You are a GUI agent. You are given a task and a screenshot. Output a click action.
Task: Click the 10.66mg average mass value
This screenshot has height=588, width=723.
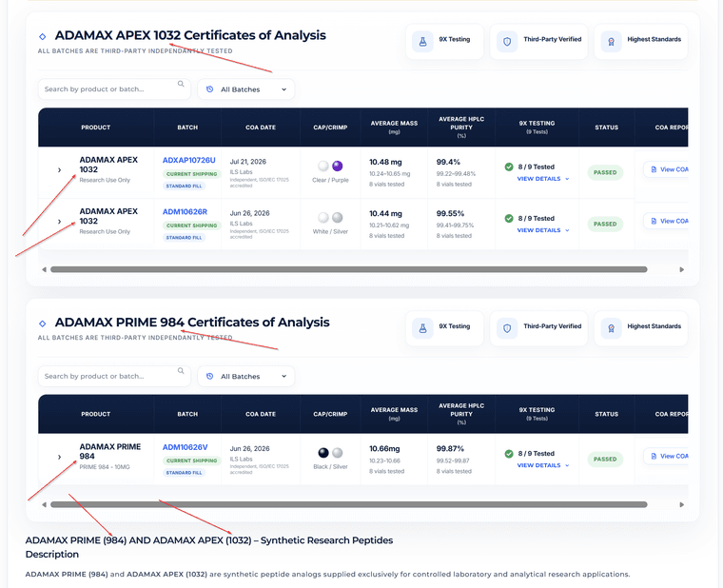point(384,449)
